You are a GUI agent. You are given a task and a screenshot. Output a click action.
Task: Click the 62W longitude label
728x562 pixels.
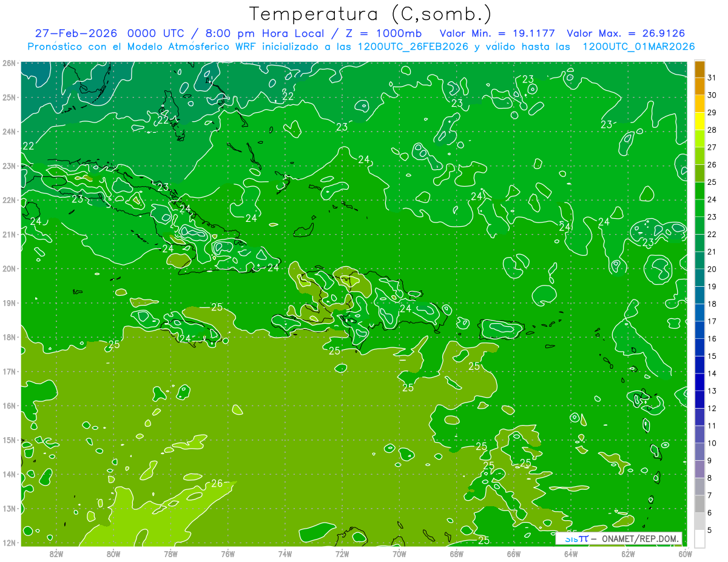click(628, 554)
